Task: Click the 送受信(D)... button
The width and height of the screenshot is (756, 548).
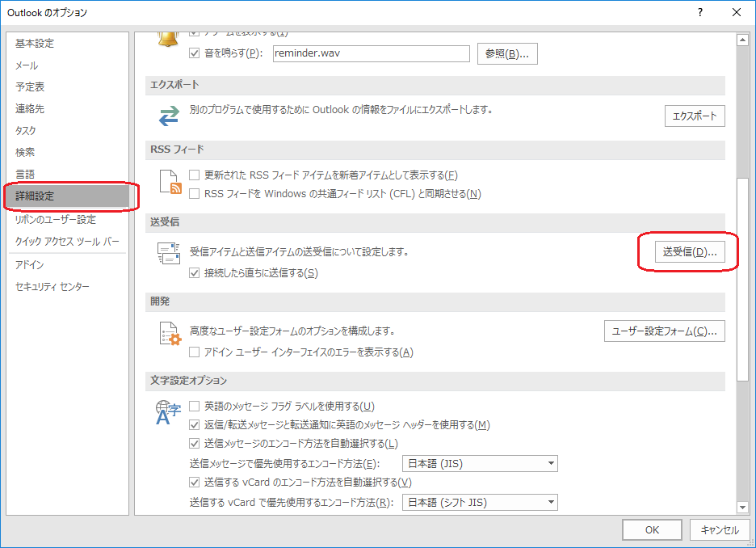Action: [x=689, y=252]
